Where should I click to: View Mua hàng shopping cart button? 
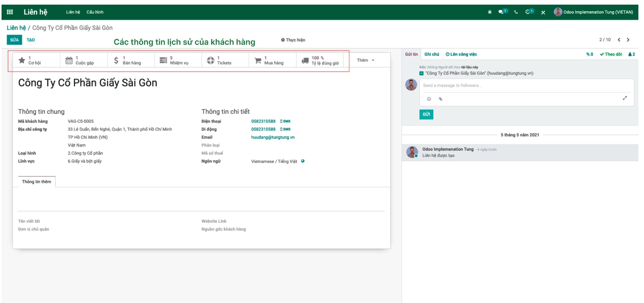(273, 60)
